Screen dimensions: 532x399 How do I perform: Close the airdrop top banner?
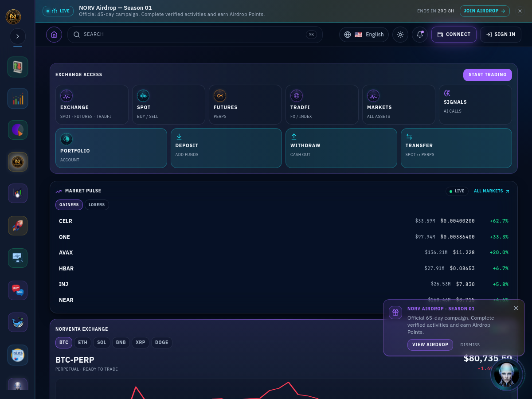[520, 11]
